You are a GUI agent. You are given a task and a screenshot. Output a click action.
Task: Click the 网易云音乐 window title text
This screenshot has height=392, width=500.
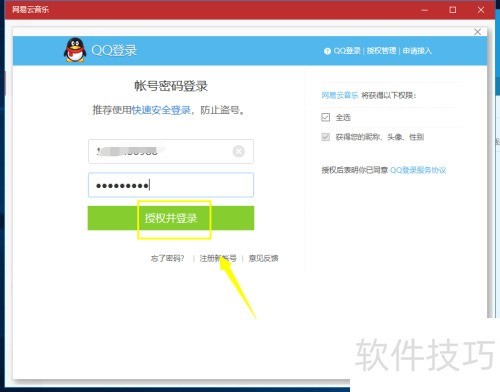[x=30, y=9]
